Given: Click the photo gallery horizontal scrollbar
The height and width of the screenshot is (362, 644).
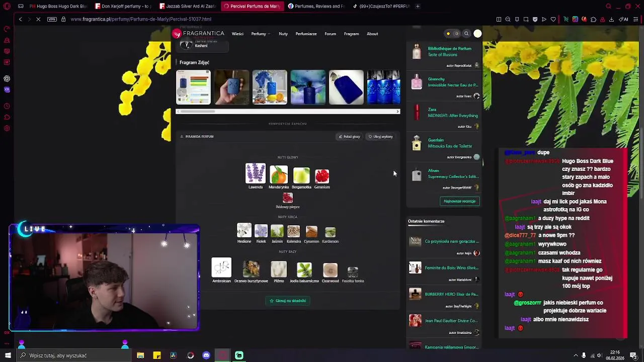Looking at the screenshot, I should click(x=288, y=111).
